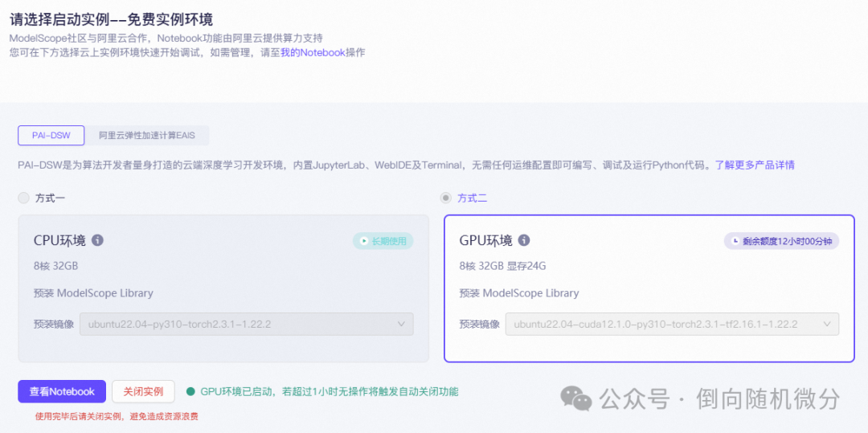This screenshot has height=433, width=868.
Task: Click the red 使用完毕后请关闭实例 warning text
Action: (117, 416)
